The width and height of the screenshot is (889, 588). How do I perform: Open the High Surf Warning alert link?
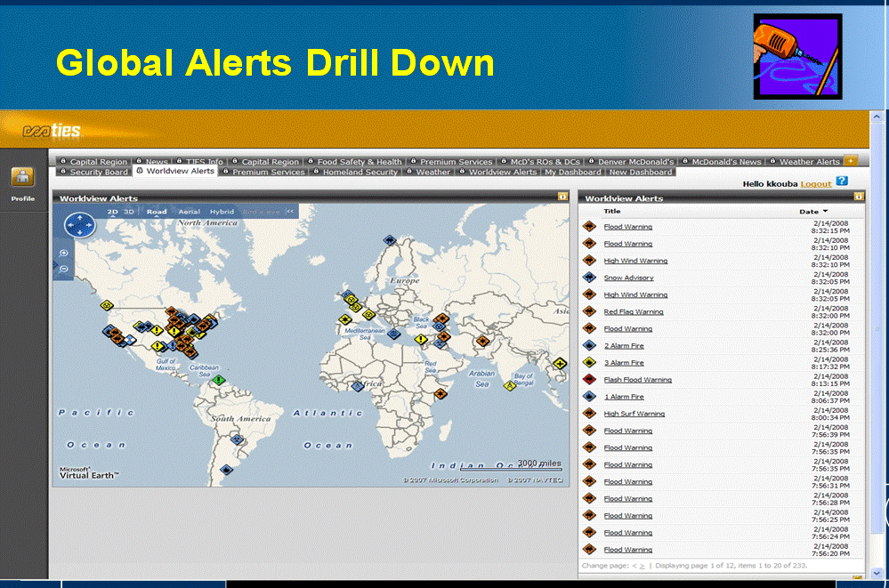coord(634,414)
